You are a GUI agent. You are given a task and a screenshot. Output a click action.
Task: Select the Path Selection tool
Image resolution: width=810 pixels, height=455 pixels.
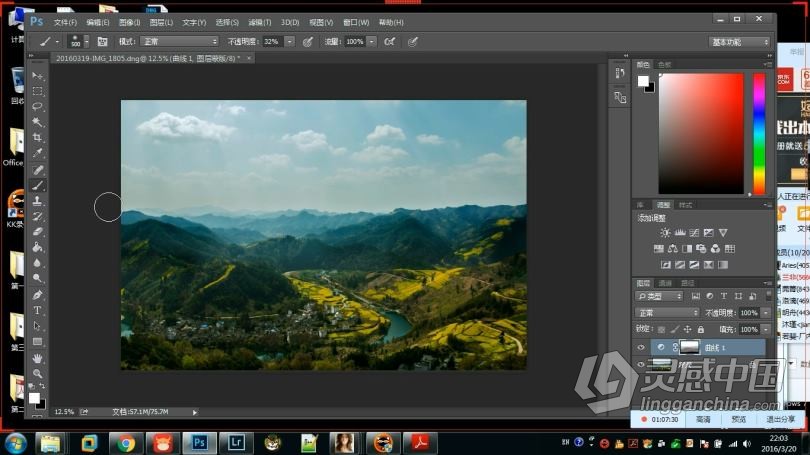38,326
